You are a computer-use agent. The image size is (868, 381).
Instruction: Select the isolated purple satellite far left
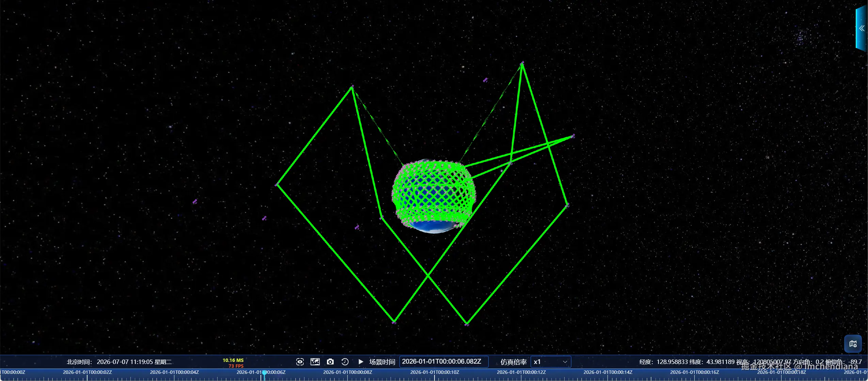point(195,202)
